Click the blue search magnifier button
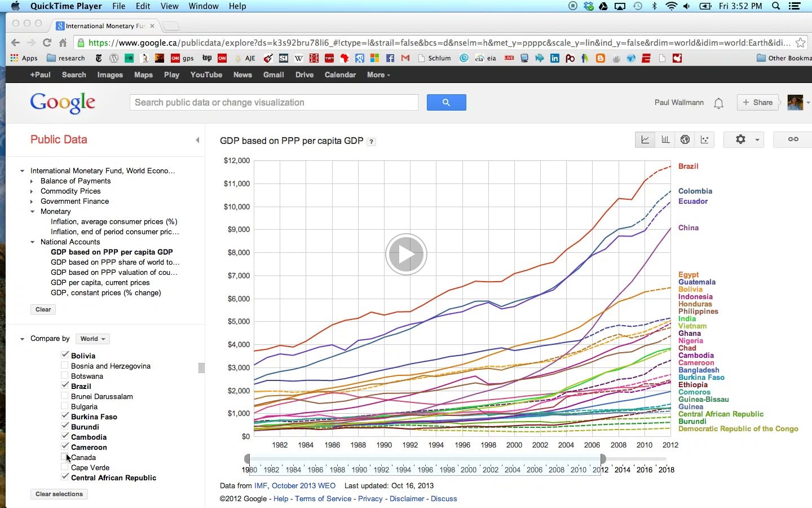 [446, 102]
